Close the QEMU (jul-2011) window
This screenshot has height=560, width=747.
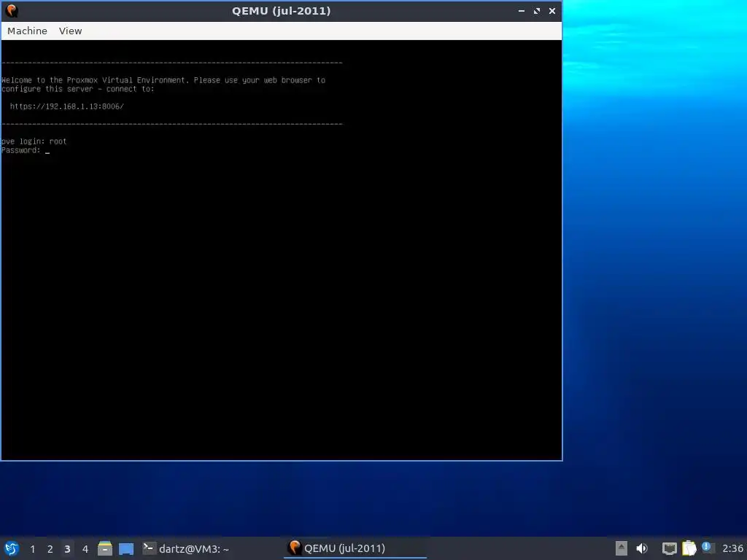[552, 10]
